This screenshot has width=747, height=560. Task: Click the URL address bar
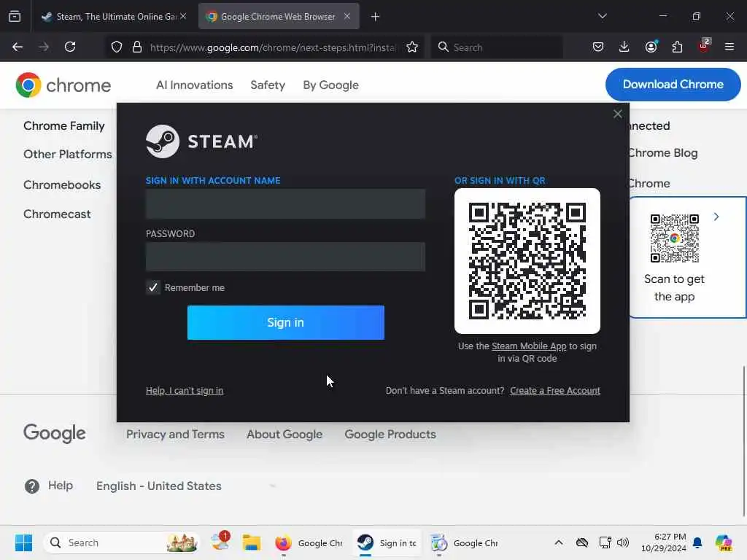pos(273,47)
